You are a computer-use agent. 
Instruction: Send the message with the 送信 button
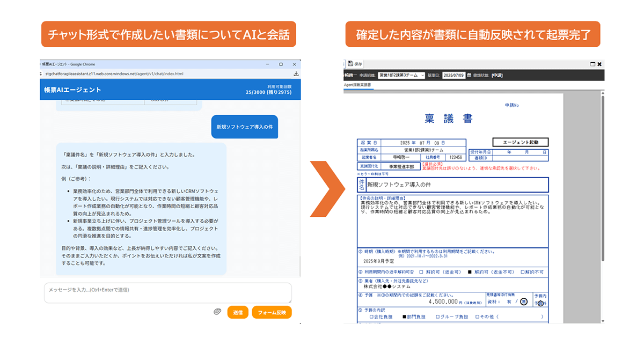238,312
